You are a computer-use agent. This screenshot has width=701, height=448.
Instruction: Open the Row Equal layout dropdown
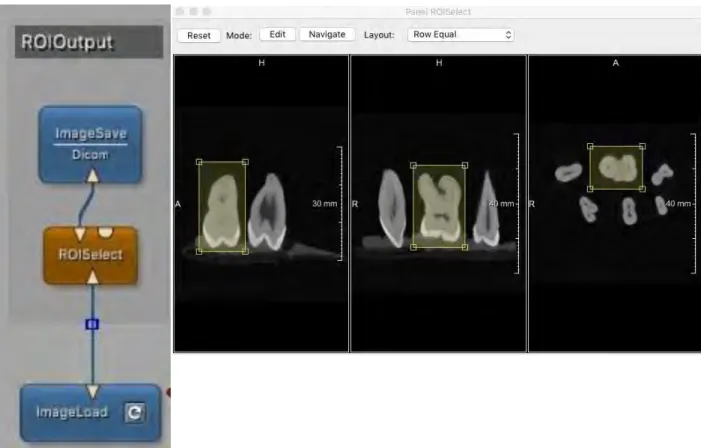[460, 34]
